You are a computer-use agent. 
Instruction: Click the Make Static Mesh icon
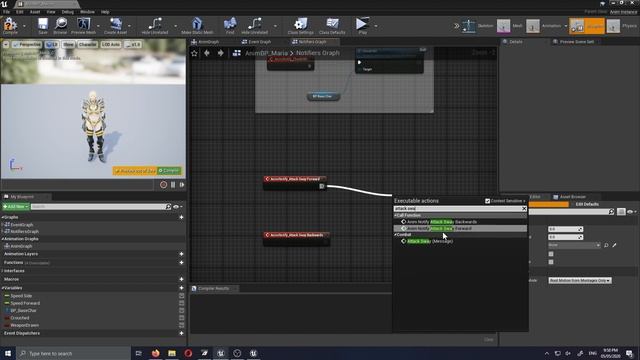pos(197,25)
